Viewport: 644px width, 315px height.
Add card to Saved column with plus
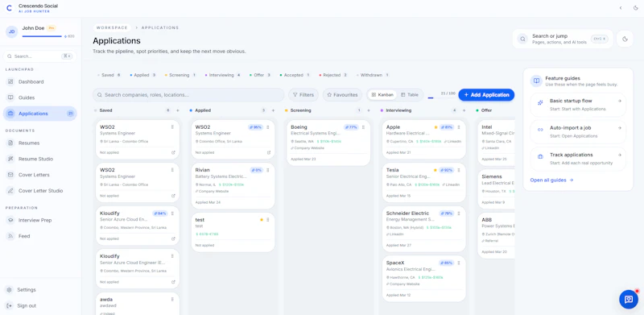click(x=178, y=110)
